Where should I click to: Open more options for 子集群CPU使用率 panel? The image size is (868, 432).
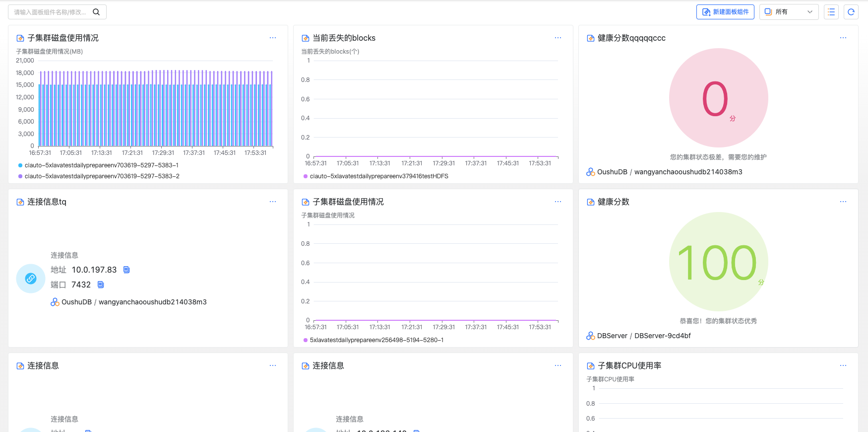[x=843, y=365]
